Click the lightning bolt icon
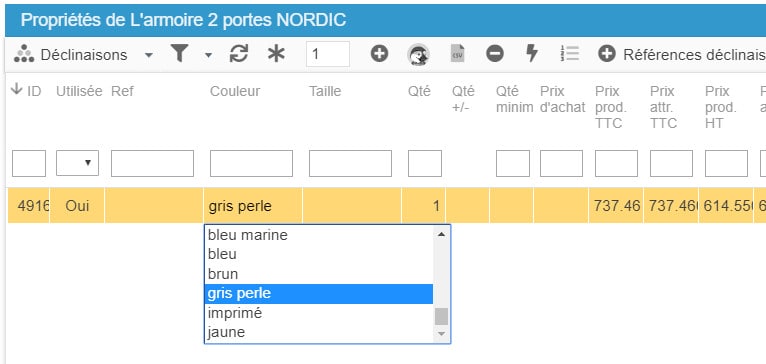 532,54
